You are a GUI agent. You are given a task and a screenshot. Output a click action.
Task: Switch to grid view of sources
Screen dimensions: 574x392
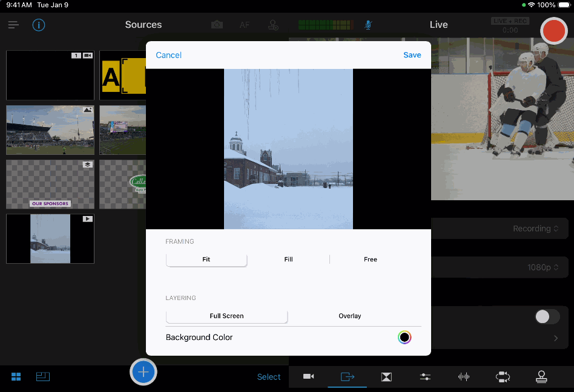pos(16,377)
